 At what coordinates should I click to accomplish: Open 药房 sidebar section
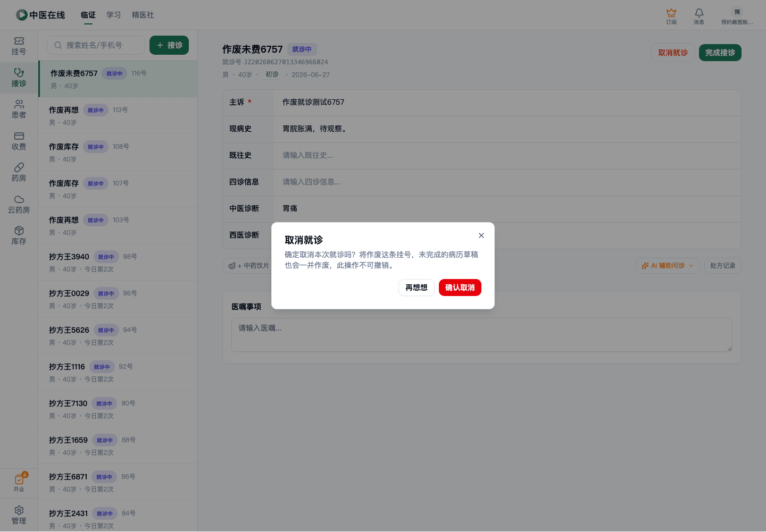(x=19, y=172)
